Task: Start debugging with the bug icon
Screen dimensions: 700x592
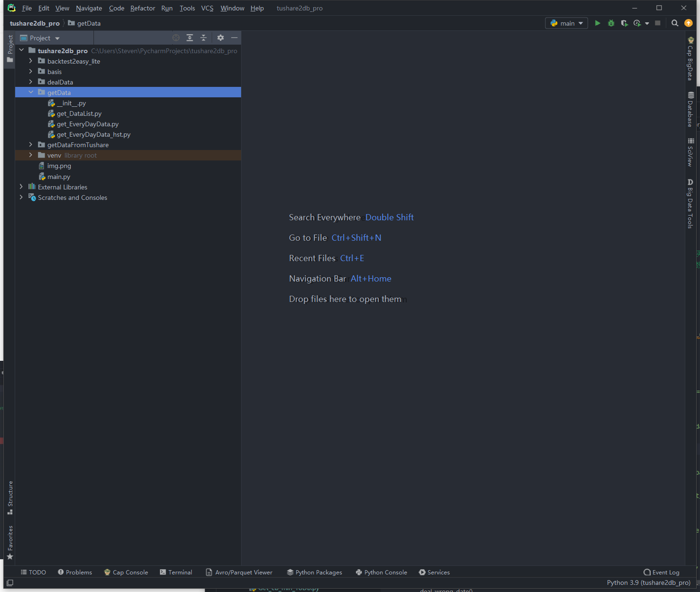Action: (611, 23)
